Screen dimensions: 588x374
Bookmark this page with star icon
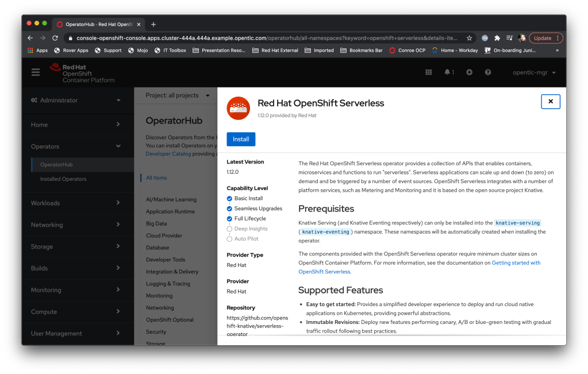point(469,38)
